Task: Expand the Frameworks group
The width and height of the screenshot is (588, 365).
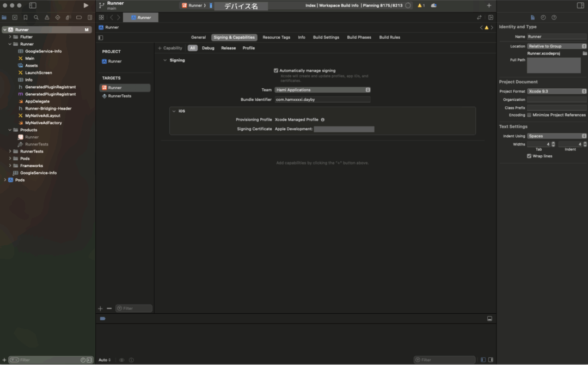Action: [x=10, y=166]
